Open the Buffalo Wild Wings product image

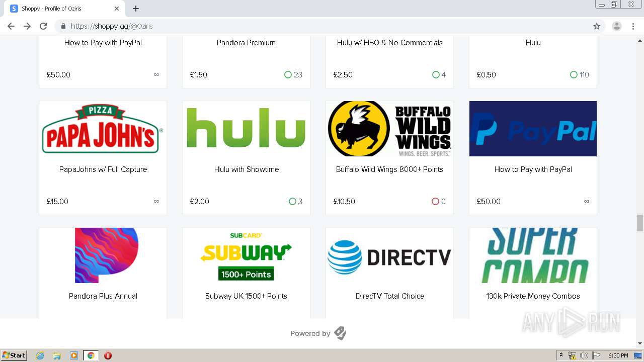389,129
